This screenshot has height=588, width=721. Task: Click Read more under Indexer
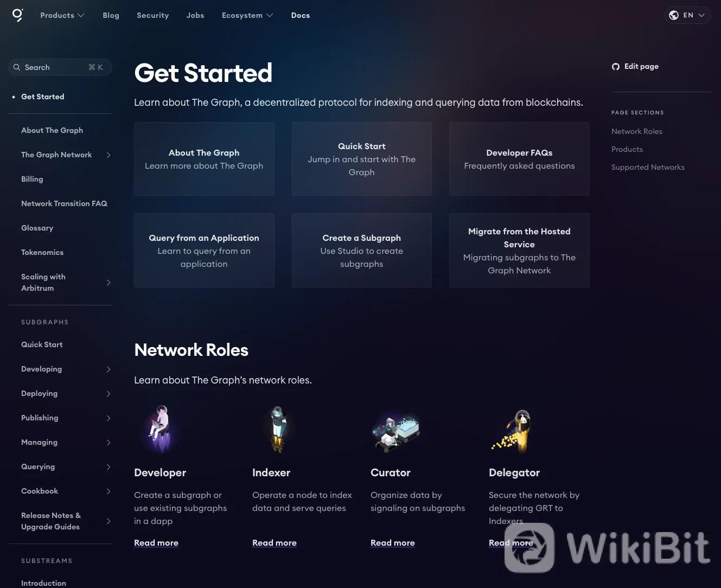[x=275, y=543]
